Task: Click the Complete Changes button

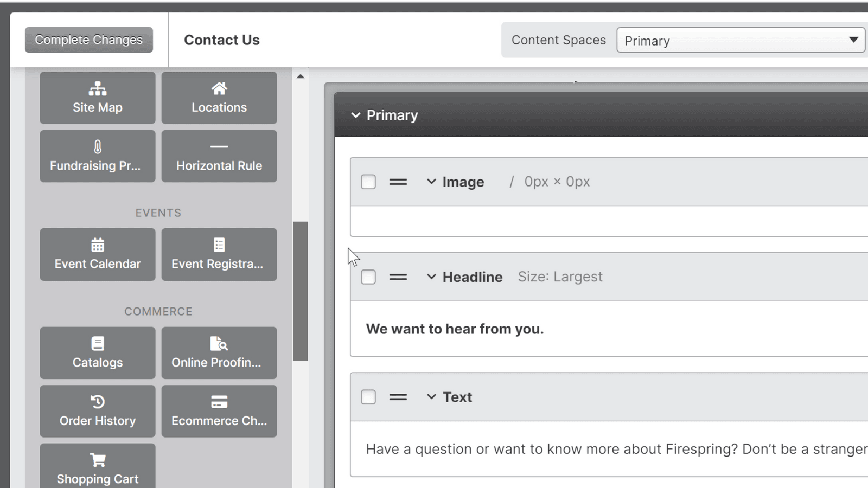Action: click(89, 40)
